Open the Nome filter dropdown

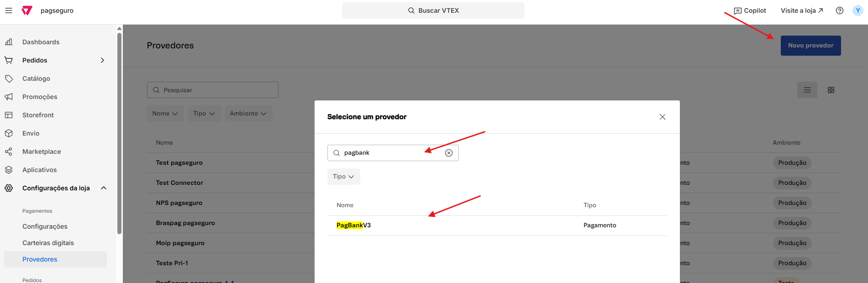(x=165, y=114)
